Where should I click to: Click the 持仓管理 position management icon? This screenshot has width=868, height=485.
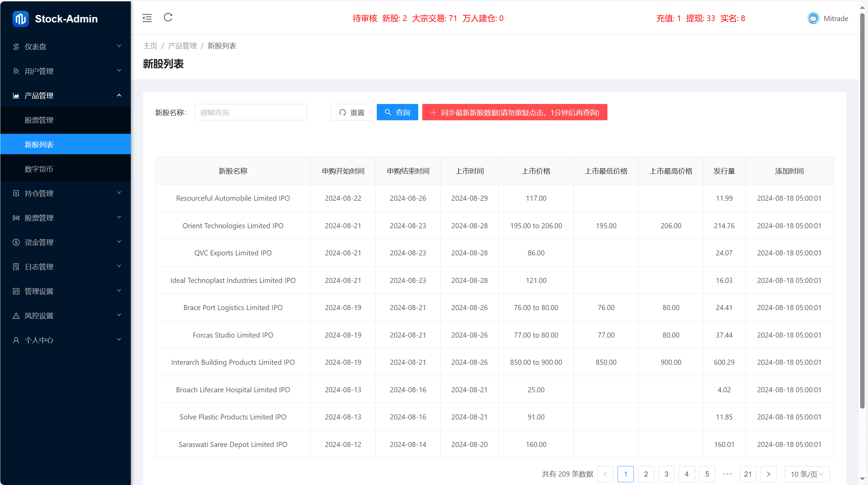pos(16,193)
